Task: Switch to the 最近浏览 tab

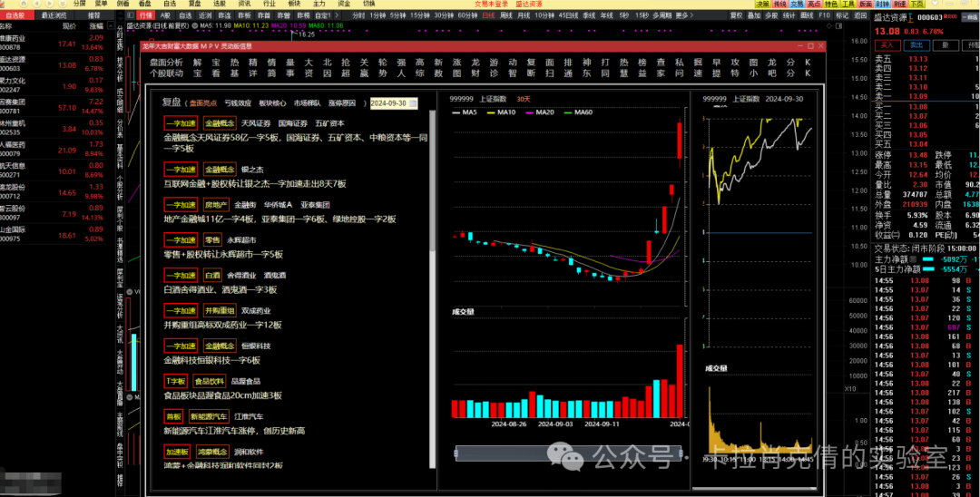Action: (54, 15)
